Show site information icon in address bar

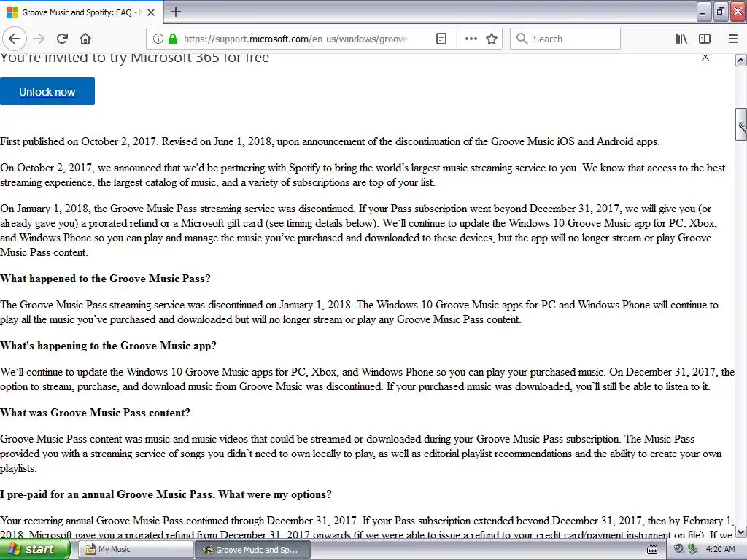[x=158, y=39]
